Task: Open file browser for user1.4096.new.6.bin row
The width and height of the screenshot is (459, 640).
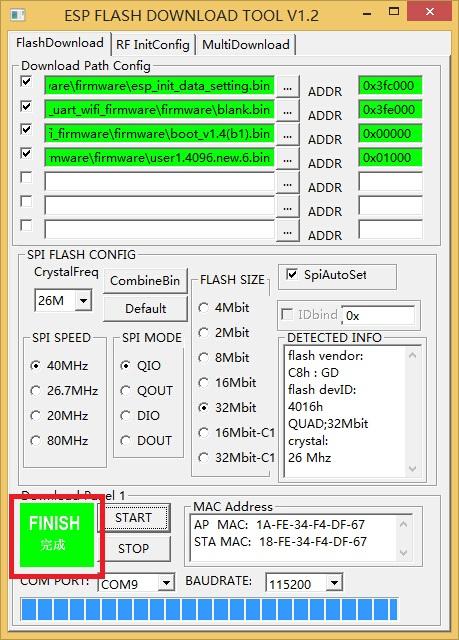Action: click(288, 159)
